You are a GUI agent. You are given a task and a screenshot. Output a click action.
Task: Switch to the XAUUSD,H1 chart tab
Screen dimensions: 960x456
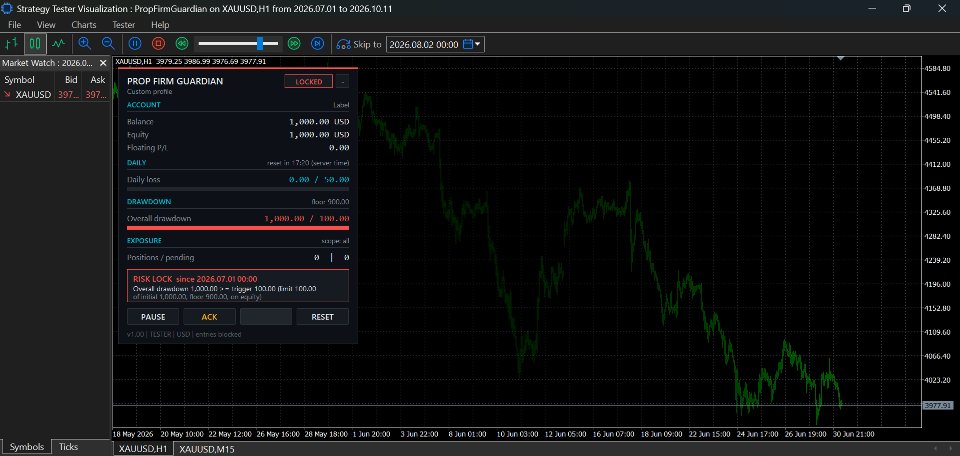coord(143,449)
